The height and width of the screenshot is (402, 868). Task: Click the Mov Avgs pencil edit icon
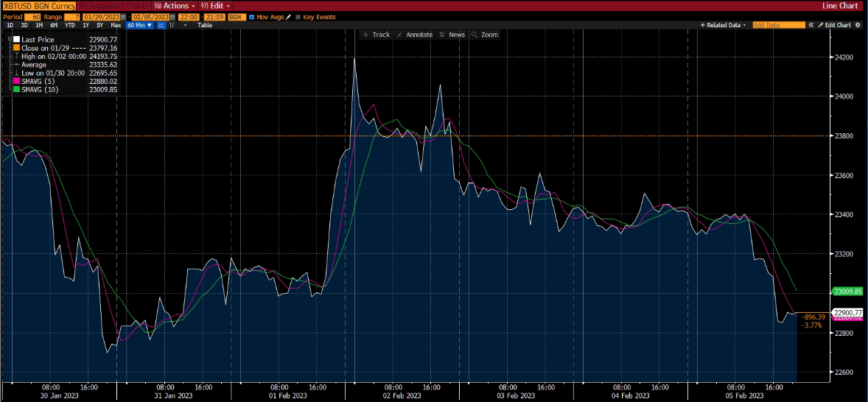pos(288,16)
